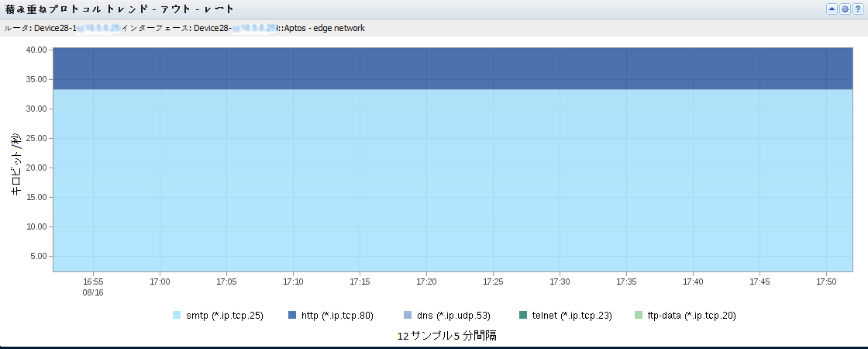Select the smtp (*.ip.tcp.25) legend label

(225, 316)
